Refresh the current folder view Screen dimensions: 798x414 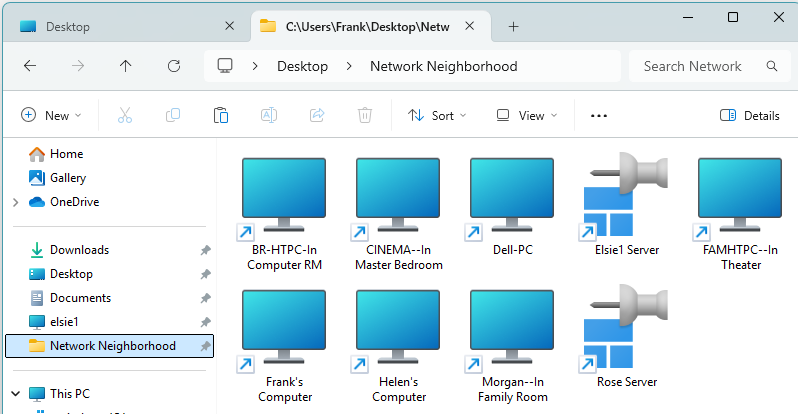click(174, 66)
